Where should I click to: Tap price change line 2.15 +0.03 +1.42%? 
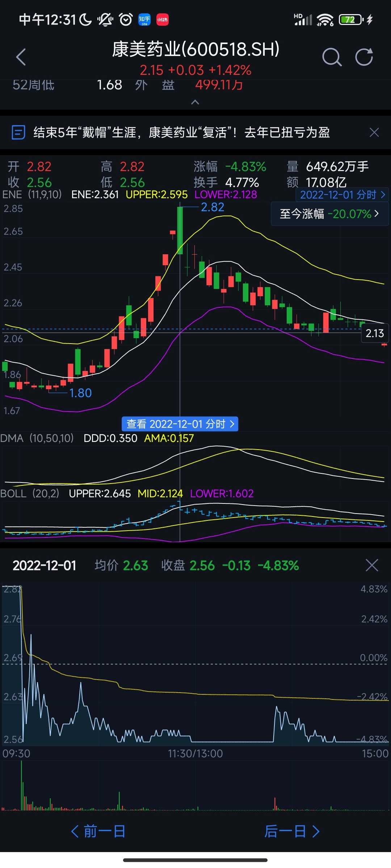tap(195, 70)
